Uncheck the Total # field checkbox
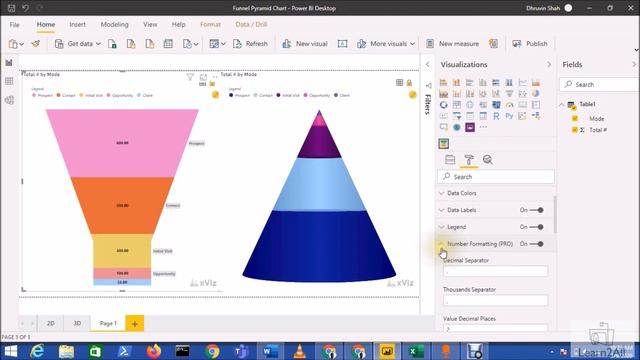640x360 pixels. pyautogui.click(x=575, y=130)
